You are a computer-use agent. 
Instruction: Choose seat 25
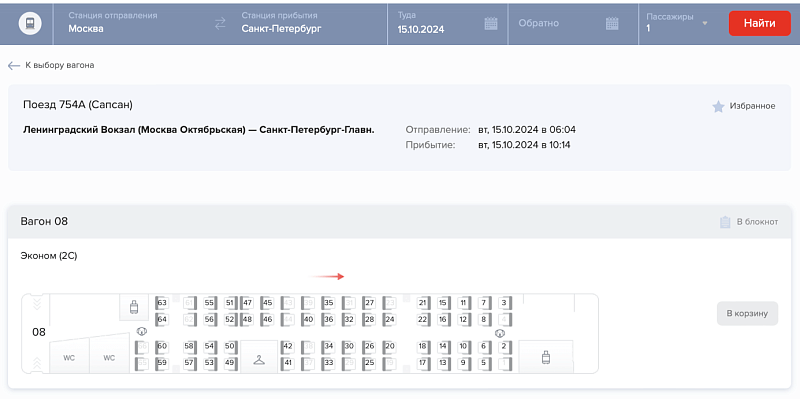pyautogui.click(x=369, y=364)
